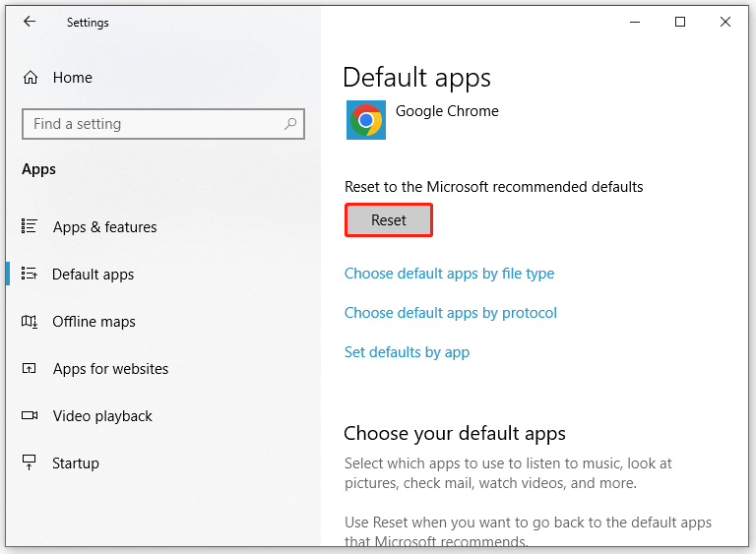Viewport: 756px width, 554px height.
Task: Click the Startup sidebar icon
Action: point(30,463)
